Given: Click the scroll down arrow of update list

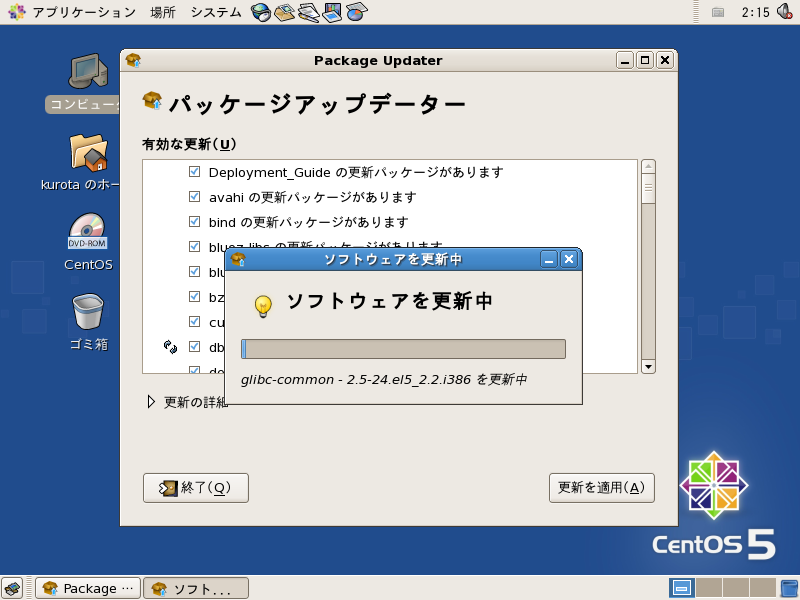Looking at the screenshot, I should [648, 366].
